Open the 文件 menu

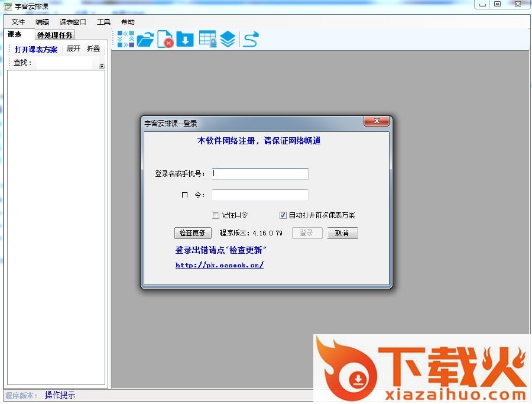tap(18, 22)
